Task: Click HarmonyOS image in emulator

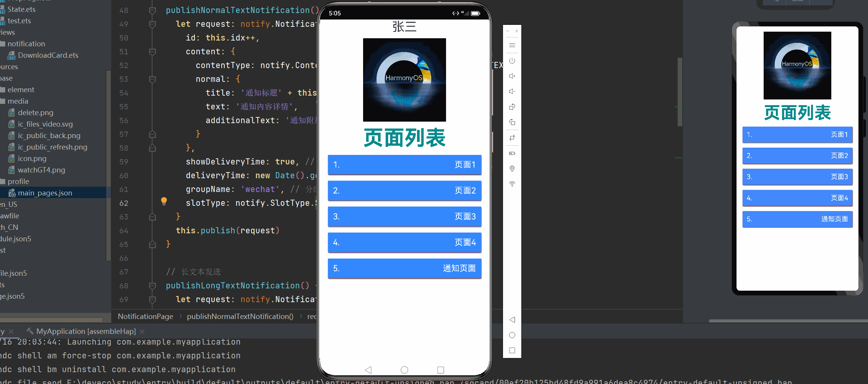Action: pos(404,80)
